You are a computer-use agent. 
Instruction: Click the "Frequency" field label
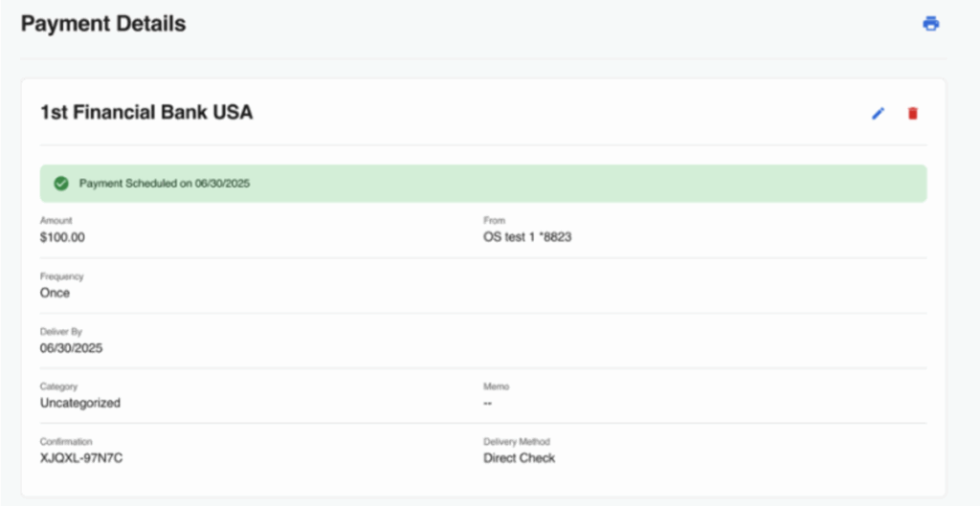tap(61, 276)
